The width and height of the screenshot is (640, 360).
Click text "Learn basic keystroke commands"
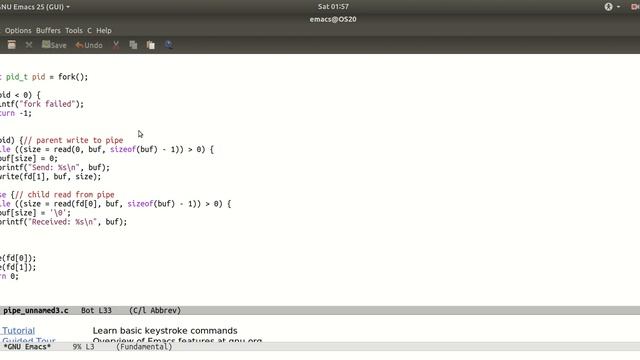(x=165, y=331)
